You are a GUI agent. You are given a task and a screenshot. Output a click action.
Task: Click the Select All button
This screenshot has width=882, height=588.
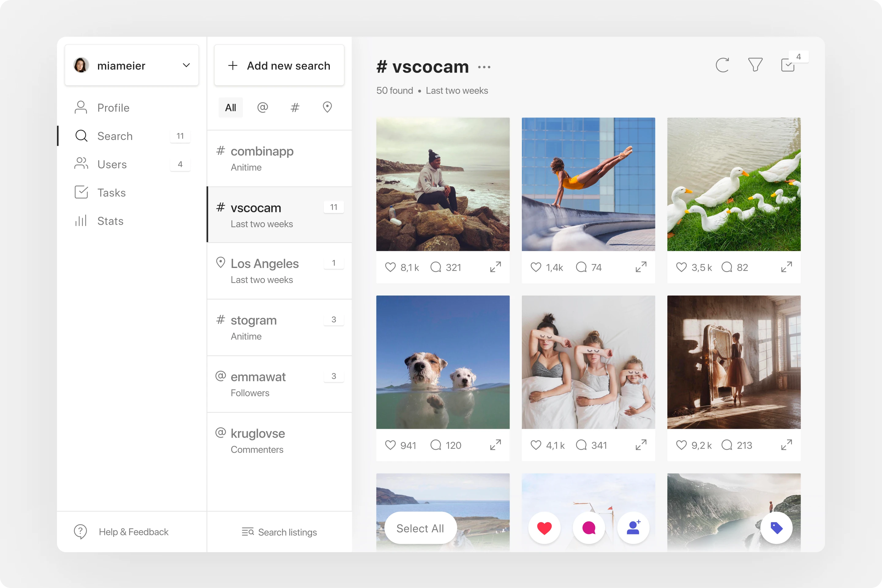420,528
